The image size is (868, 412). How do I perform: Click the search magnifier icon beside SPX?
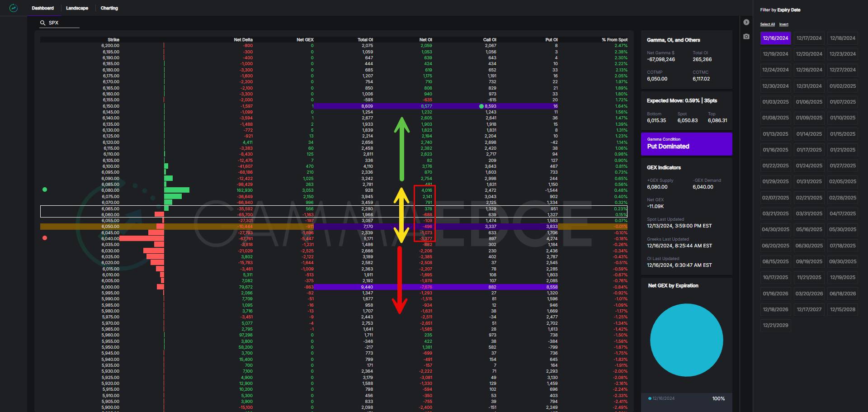[43, 23]
